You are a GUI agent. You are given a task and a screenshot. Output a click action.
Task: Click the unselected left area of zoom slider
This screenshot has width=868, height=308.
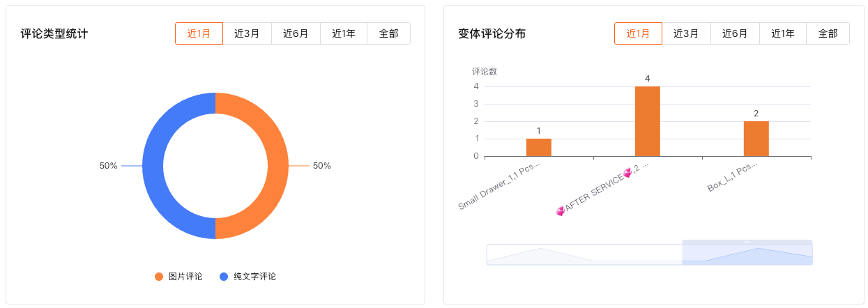tap(584, 254)
